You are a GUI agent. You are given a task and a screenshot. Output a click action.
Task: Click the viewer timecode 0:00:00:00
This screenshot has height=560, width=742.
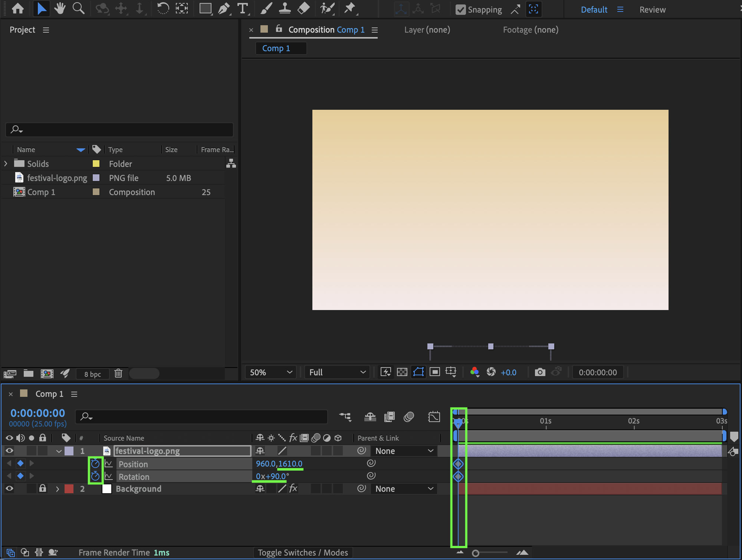click(598, 372)
